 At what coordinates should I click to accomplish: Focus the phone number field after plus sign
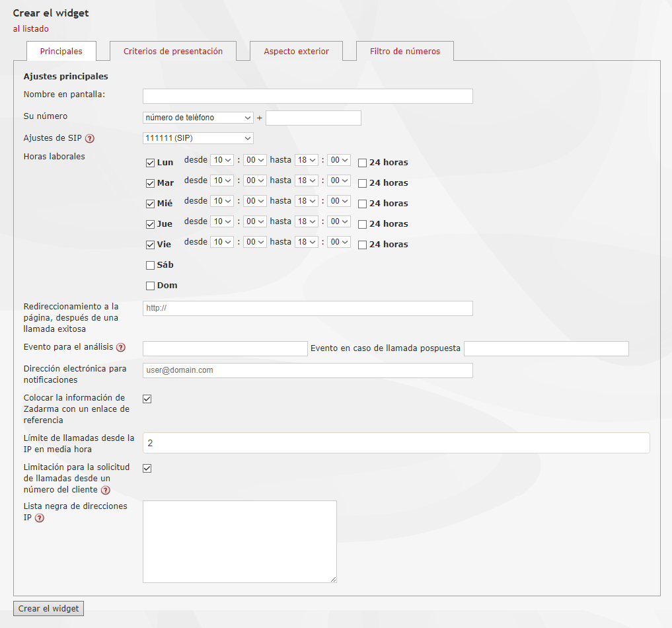313,118
